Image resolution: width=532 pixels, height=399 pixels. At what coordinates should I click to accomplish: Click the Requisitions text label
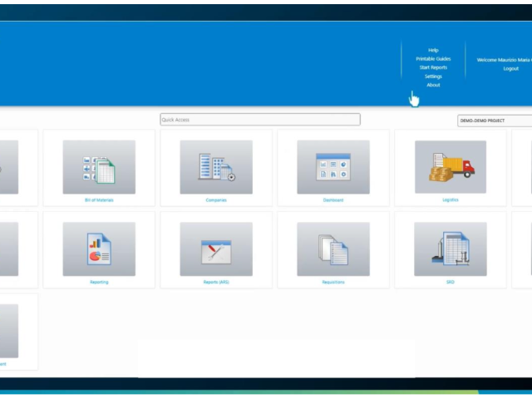coord(333,283)
